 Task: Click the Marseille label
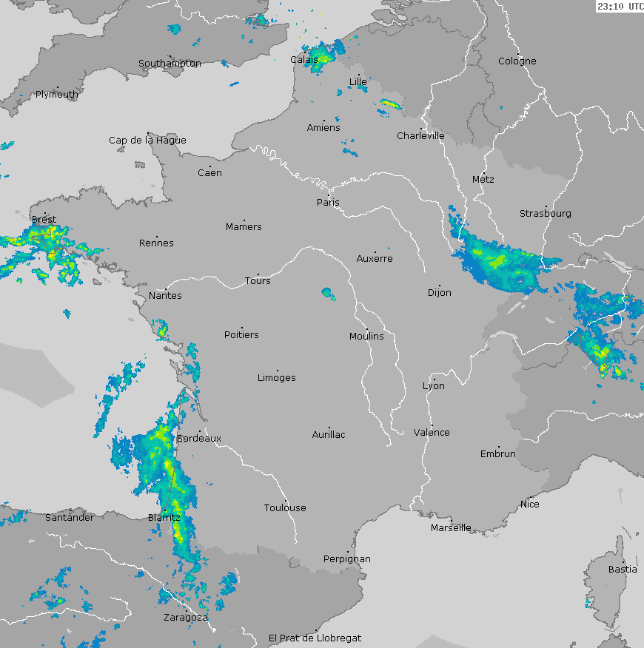click(451, 528)
